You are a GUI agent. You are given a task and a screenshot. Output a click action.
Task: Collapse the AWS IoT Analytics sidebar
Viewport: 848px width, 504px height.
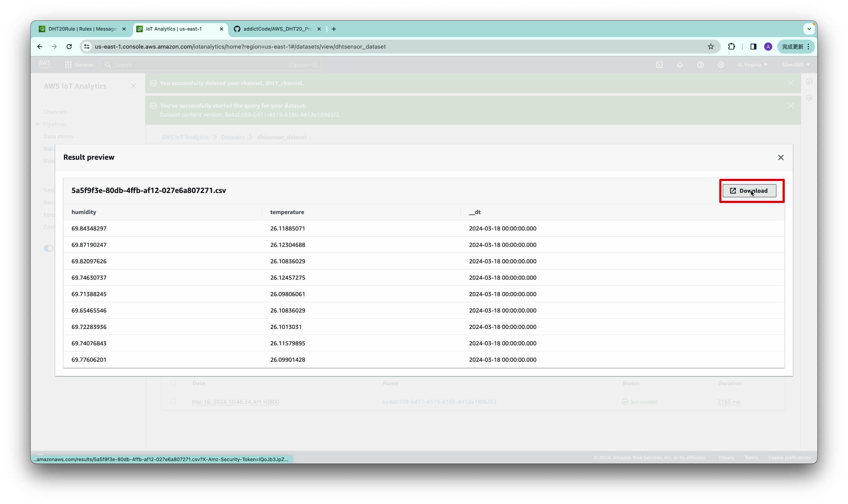pyautogui.click(x=133, y=86)
